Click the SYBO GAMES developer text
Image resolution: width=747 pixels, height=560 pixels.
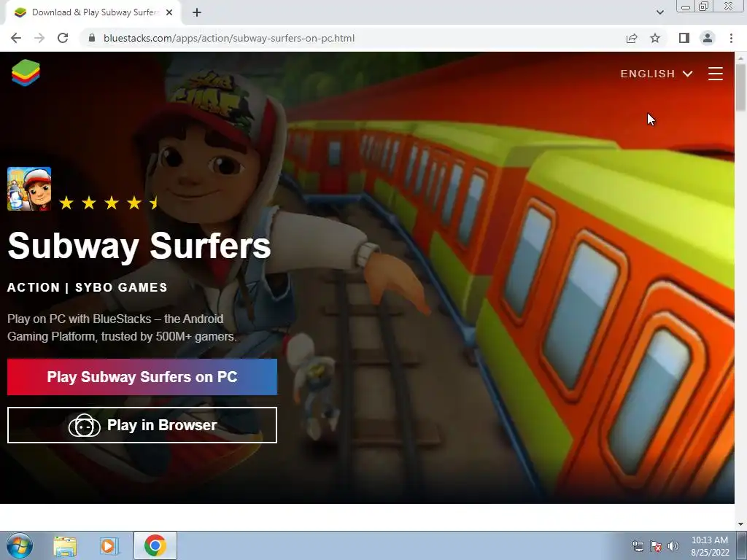[121, 287]
